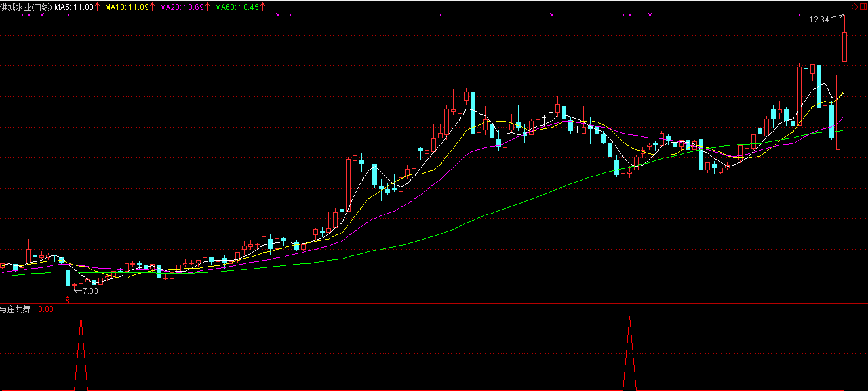Screen dimensions: 868x391
Task: Click the small red marker below the 7.83 low
Action: pyautogui.click(x=67, y=300)
